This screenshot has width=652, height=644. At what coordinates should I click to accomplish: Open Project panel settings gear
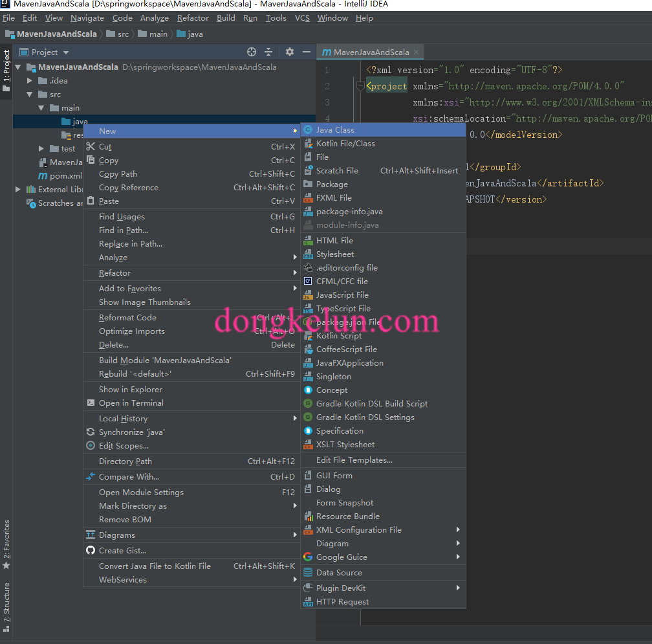pos(290,52)
